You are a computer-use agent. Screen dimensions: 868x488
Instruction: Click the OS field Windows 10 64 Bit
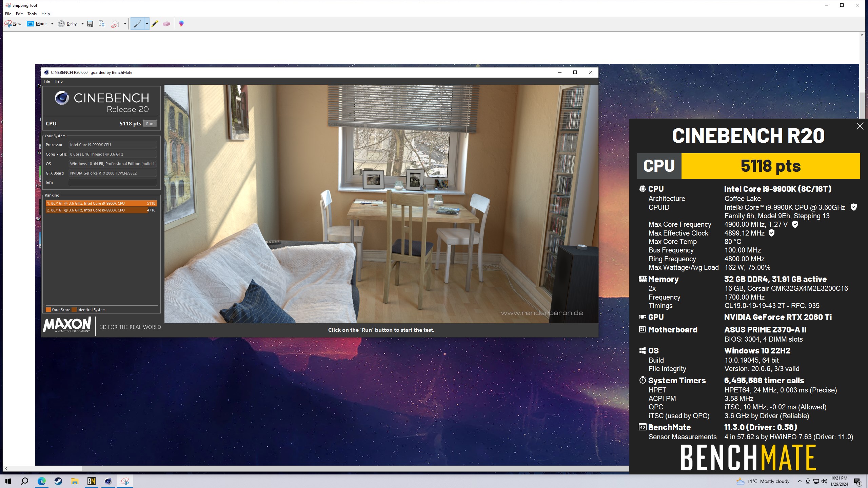pos(113,164)
